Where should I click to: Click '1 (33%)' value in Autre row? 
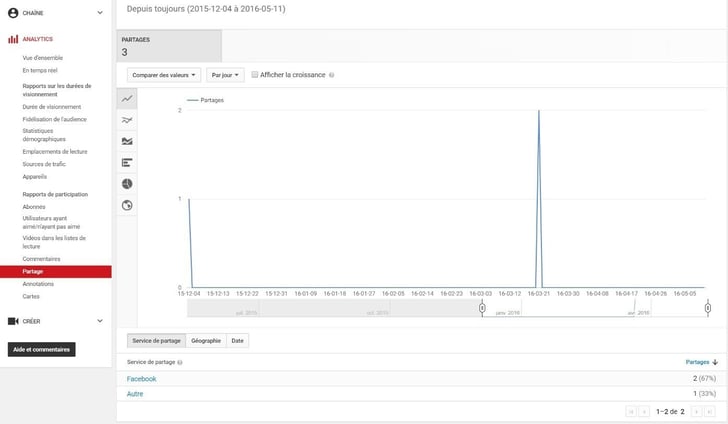point(705,393)
